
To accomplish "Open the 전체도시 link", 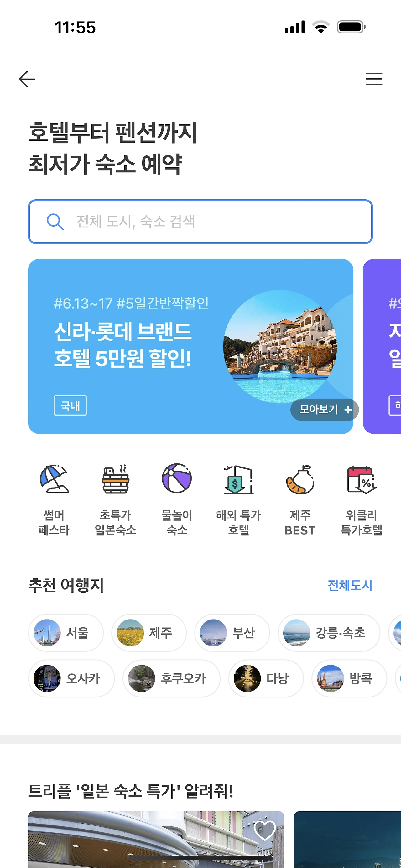I will 350,585.
